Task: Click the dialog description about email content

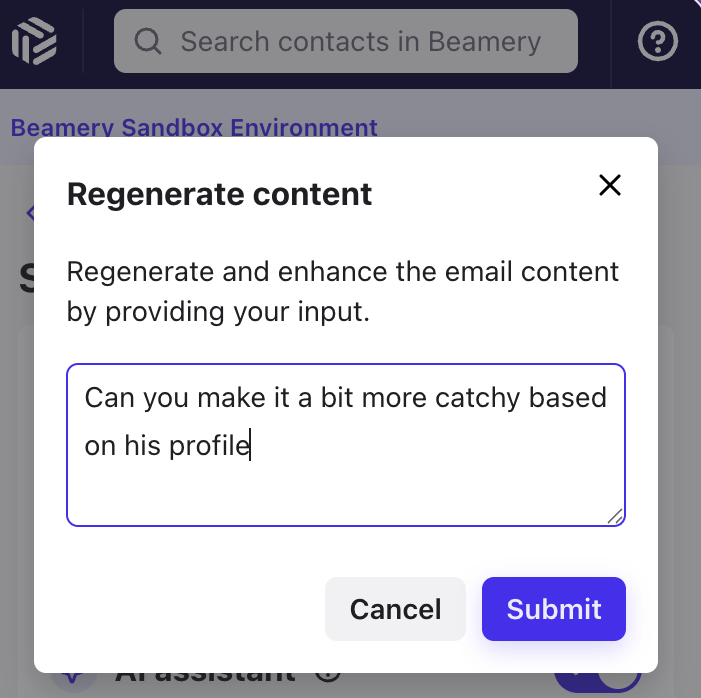Action: click(x=342, y=292)
